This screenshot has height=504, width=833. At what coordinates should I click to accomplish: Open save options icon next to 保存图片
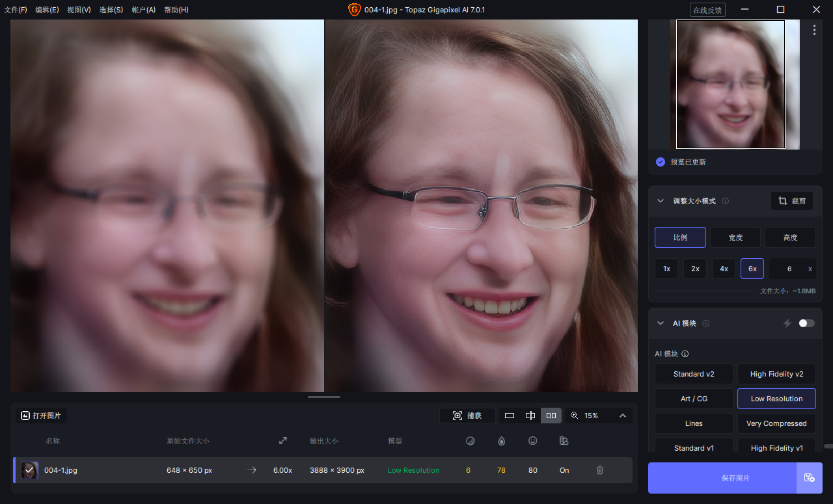(810, 478)
